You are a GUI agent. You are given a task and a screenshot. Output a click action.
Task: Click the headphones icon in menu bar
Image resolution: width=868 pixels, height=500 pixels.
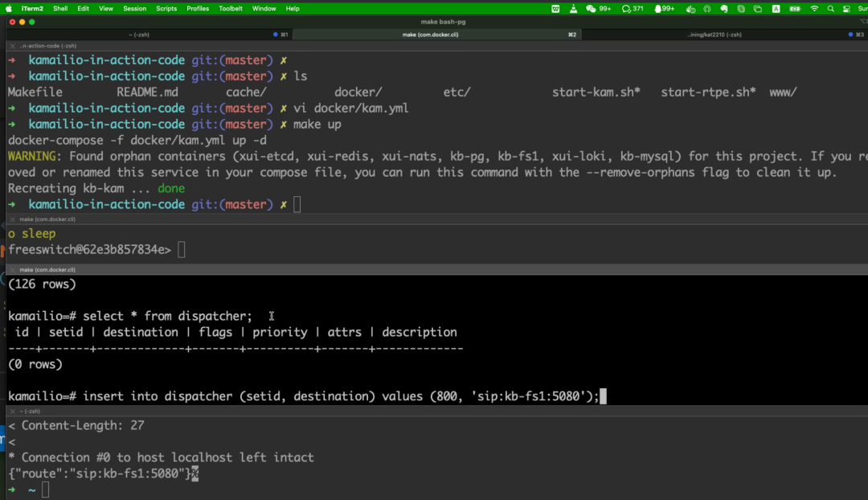tap(707, 8)
